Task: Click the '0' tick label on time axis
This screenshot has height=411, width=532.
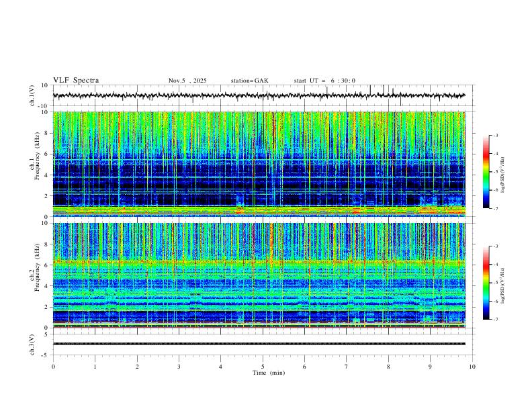Action: tap(53, 367)
